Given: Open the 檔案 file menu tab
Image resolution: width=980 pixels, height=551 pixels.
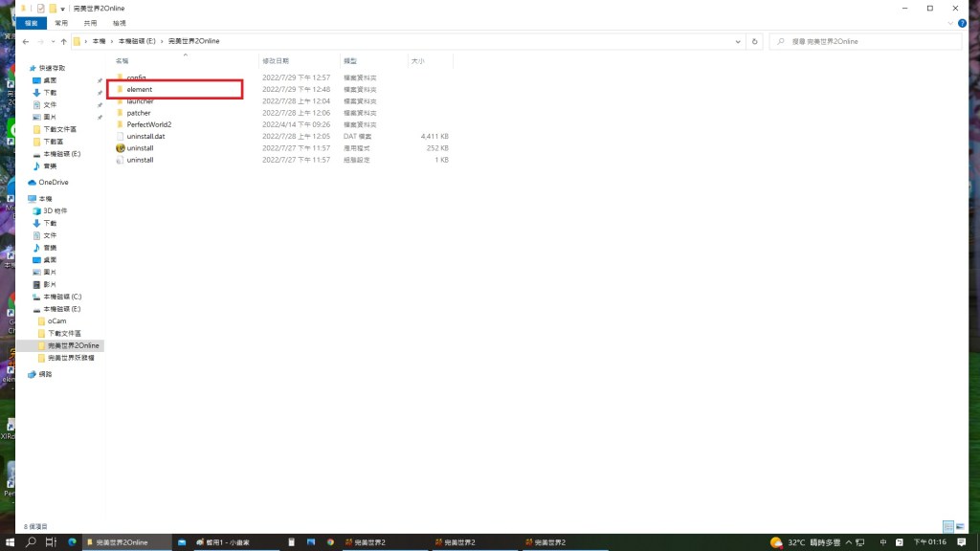Looking at the screenshot, I should pyautogui.click(x=32, y=22).
